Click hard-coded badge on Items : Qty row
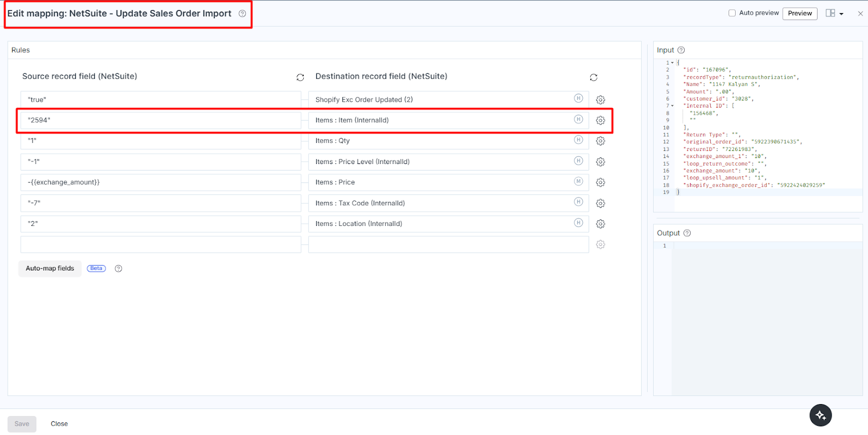 [x=578, y=140]
